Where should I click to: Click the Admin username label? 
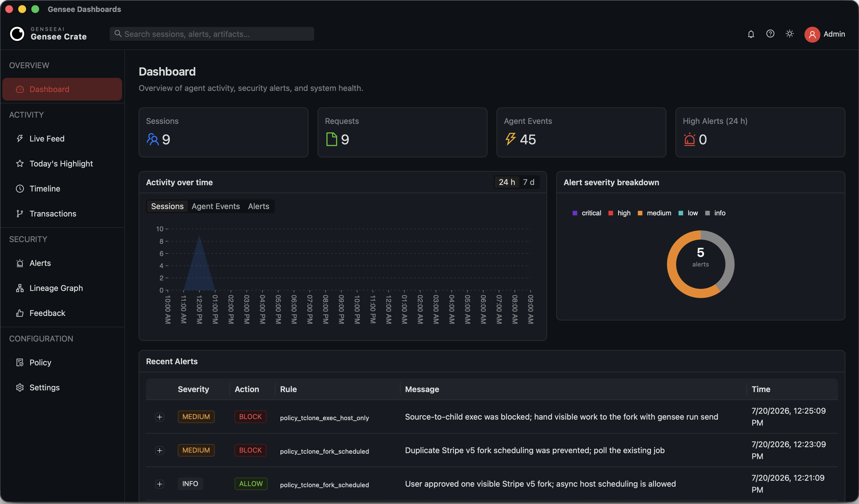[x=834, y=34]
